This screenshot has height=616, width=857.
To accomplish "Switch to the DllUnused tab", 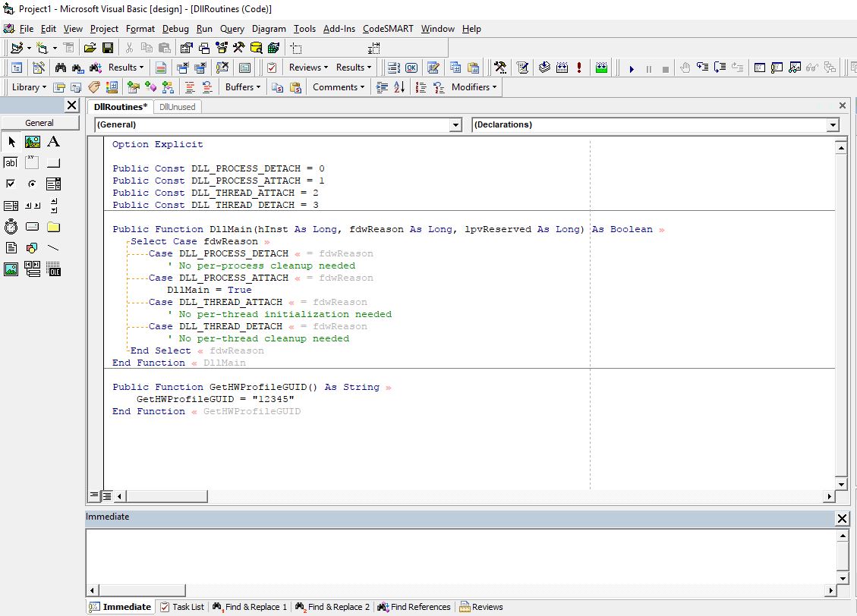I will tap(177, 107).
